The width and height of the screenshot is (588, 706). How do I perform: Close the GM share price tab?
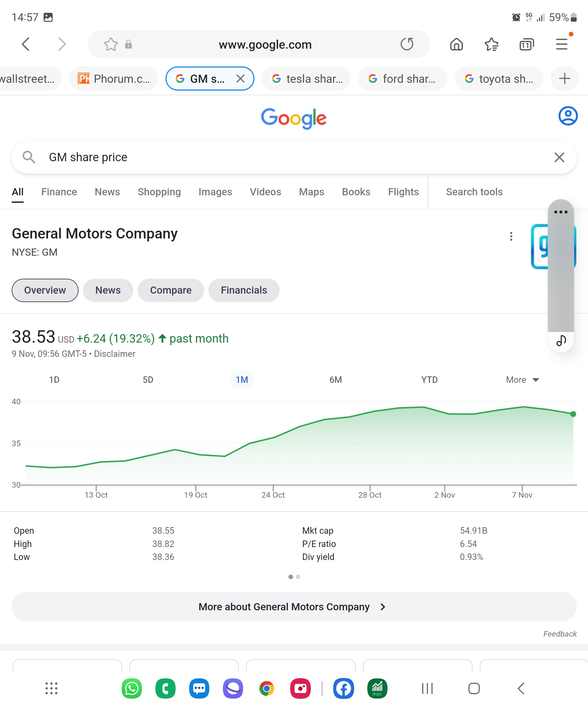click(240, 79)
